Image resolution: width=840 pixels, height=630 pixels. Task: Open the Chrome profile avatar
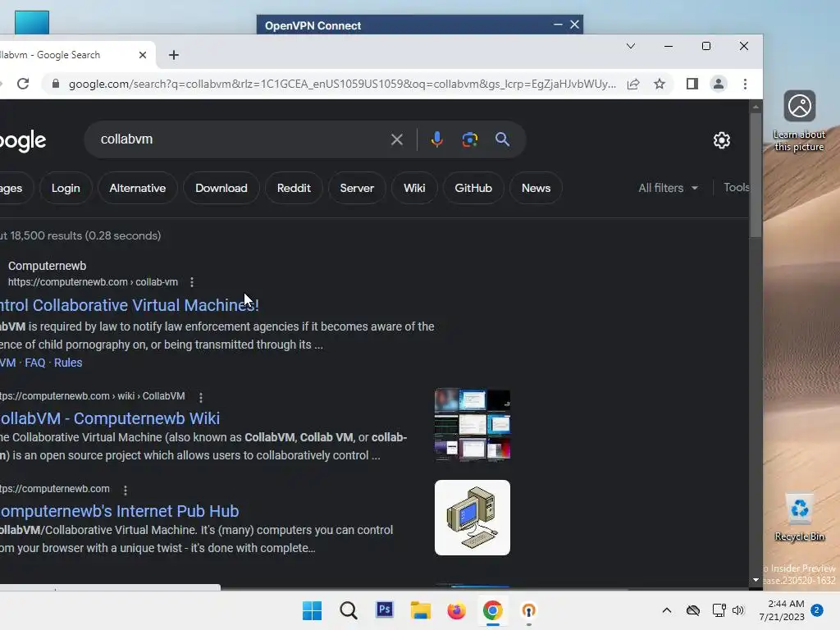point(719,84)
